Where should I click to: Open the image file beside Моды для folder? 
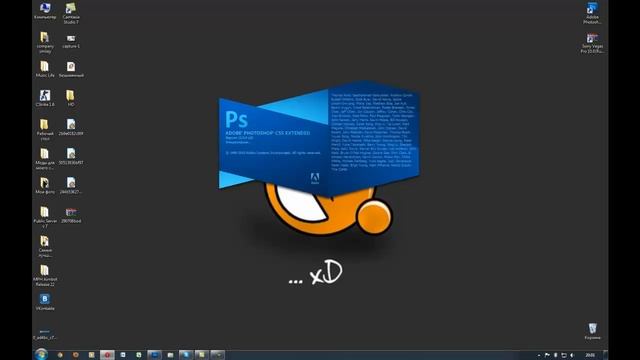pyautogui.click(x=71, y=156)
